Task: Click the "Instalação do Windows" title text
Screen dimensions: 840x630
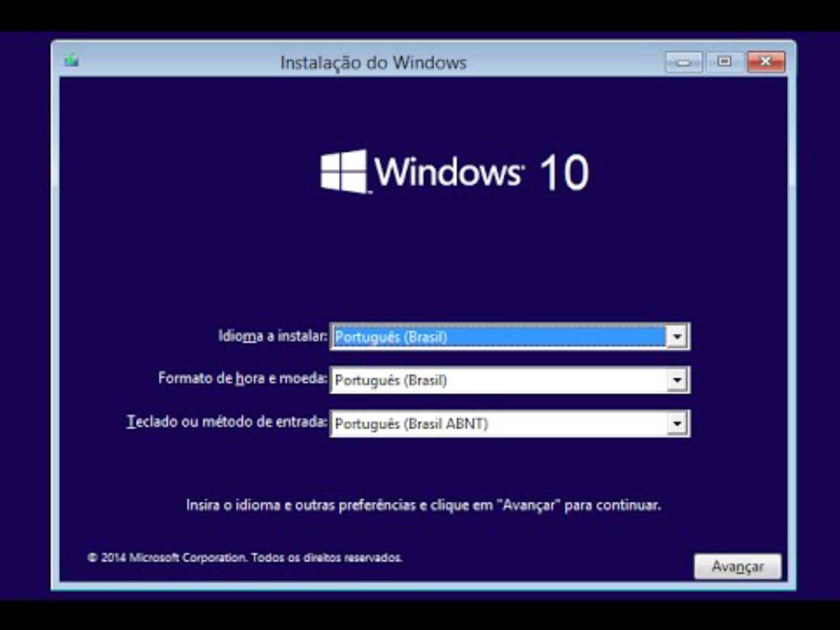Action: point(373,63)
